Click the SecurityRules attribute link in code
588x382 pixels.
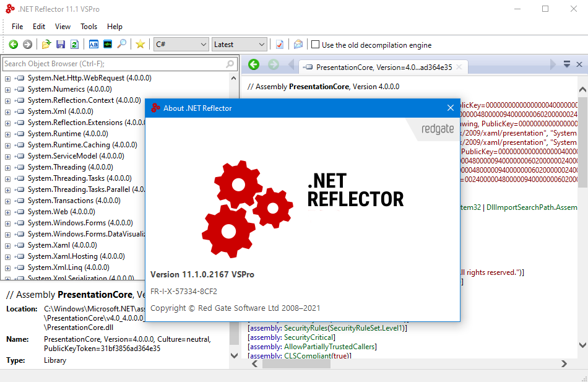[x=305, y=328]
